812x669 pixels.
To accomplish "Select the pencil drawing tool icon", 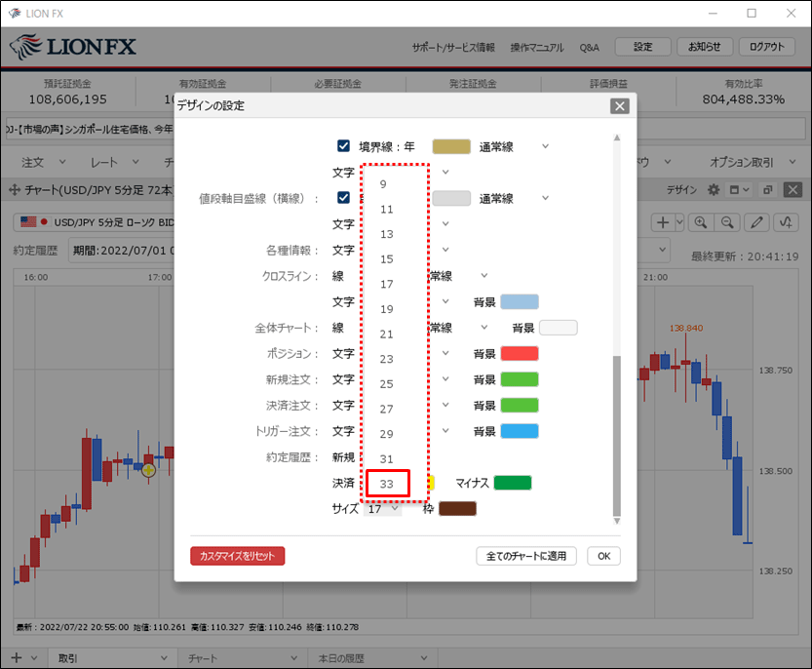I will pyautogui.click(x=756, y=222).
